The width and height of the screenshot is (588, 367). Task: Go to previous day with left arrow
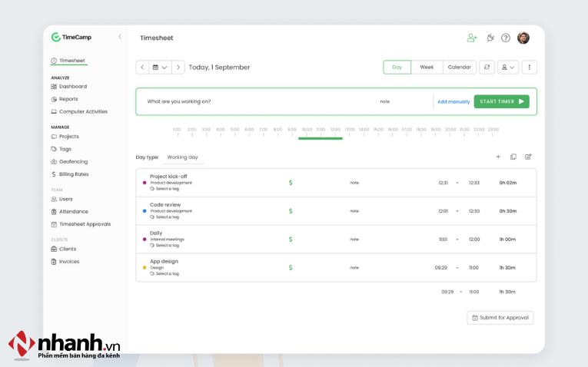point(142,68)
